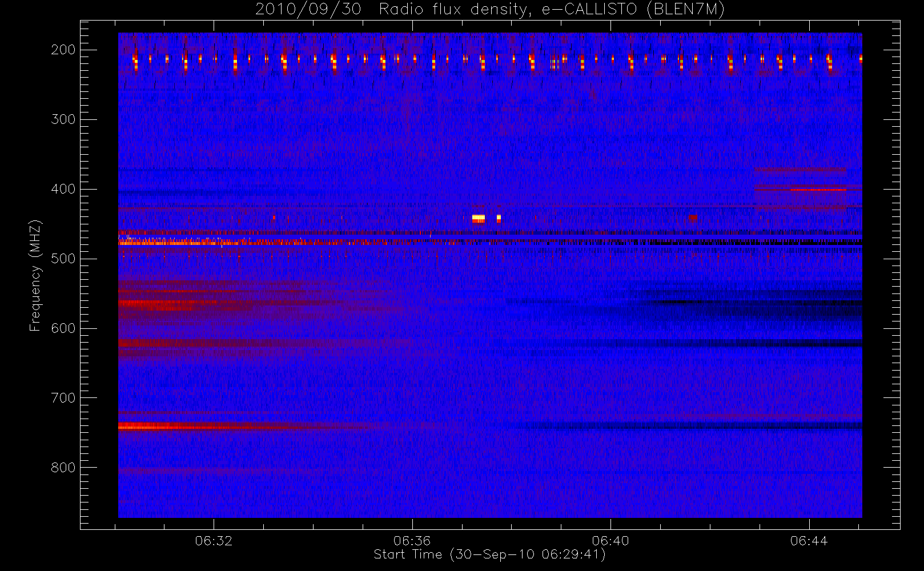Click the 800 frequency tick label
Image resolution: width=924 pixels, height=571 pixels.
click(x=63, y=468)
